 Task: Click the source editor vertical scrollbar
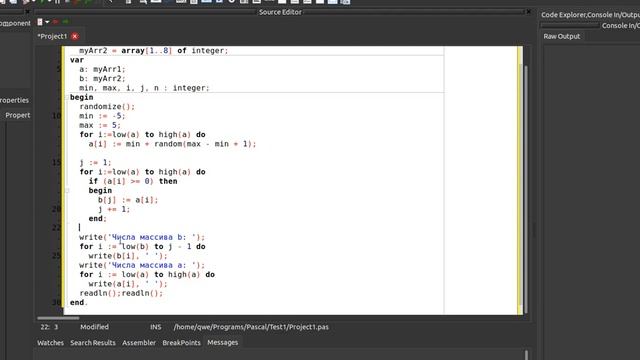pos(525,188)
